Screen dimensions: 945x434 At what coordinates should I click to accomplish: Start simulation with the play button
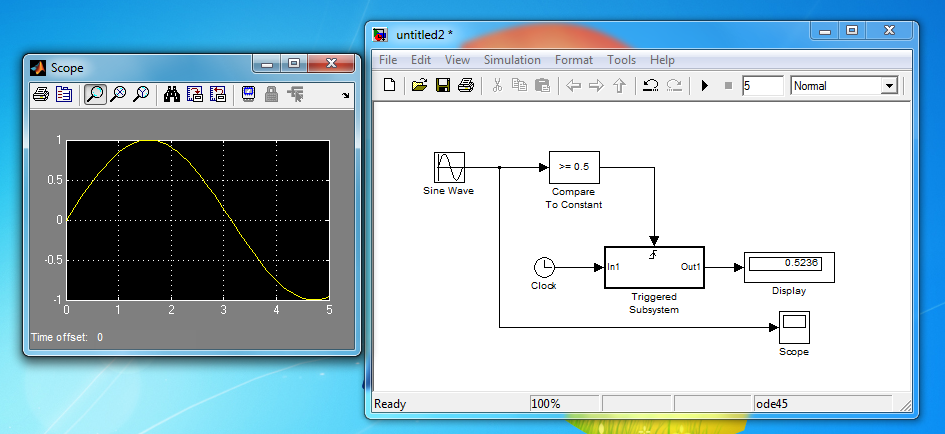coord(705,86)
